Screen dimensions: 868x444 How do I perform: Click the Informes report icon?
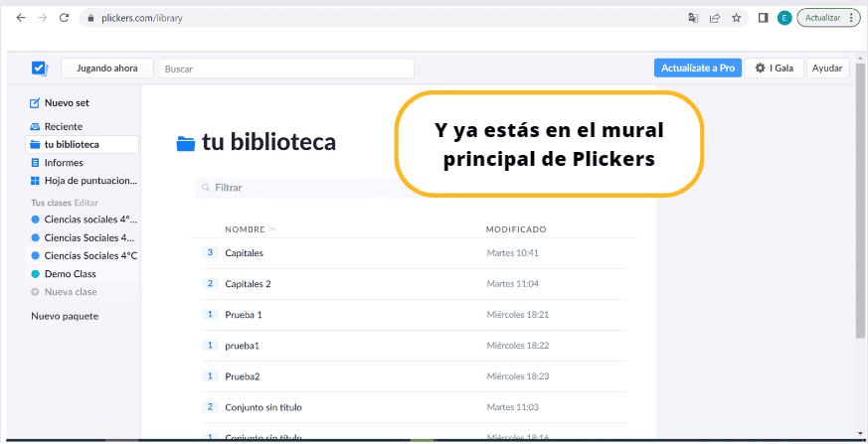[x=36, y=163]
